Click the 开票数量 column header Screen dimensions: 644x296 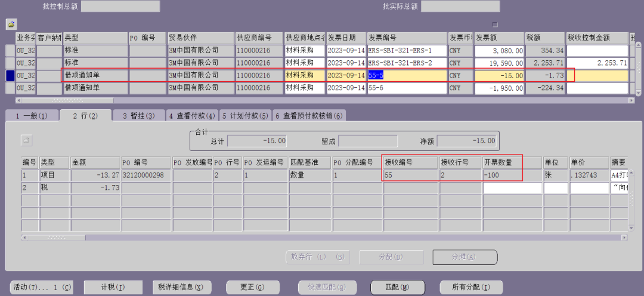click(512, 162)
